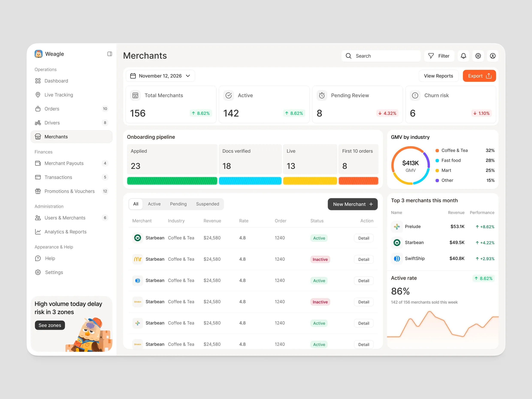Click the calendar icon beside the date
532x399 pixels.
(x=133, y=76)
